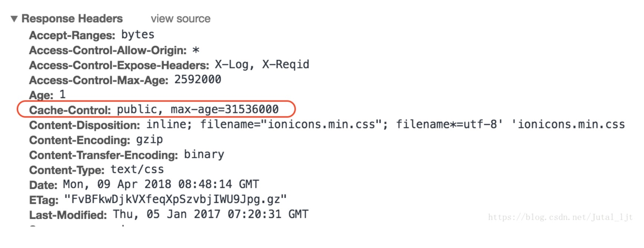Collapse the Response Headers disclosure triangle
The height and width of the screenshot is (248, 644).
[x=14, y=19]
